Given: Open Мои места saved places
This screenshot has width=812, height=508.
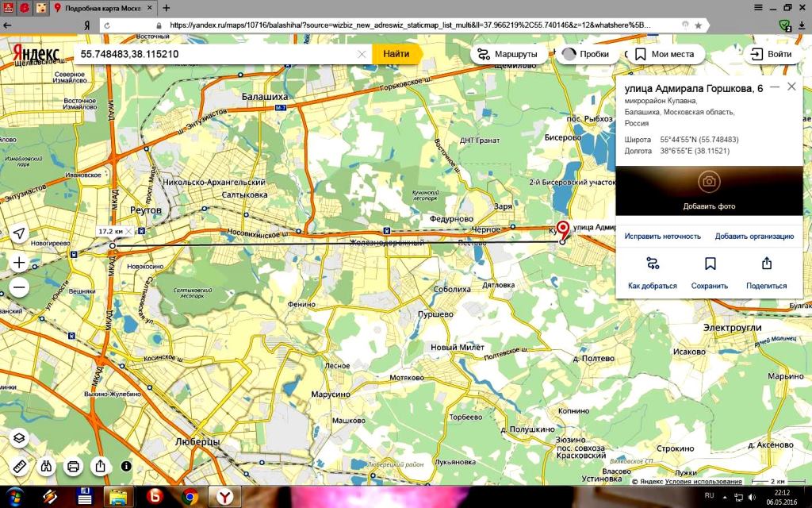Looking at the screenshot, I should [665, 54].
